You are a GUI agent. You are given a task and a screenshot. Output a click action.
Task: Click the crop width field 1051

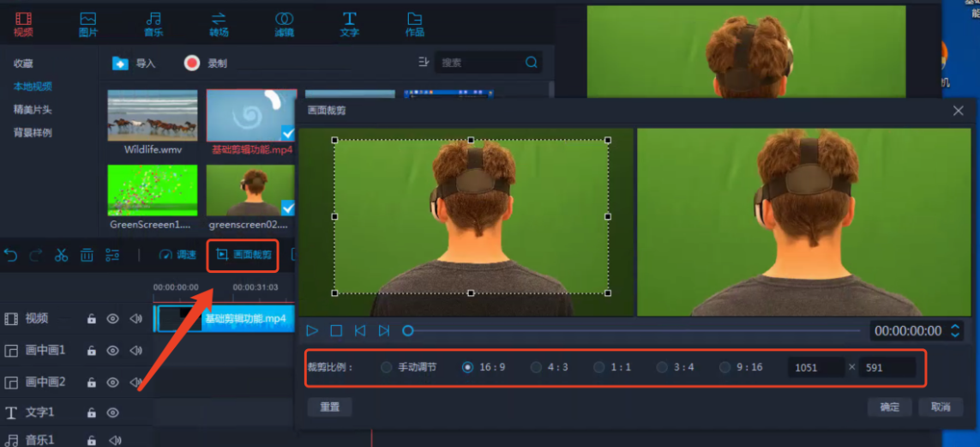click(816, 367)
